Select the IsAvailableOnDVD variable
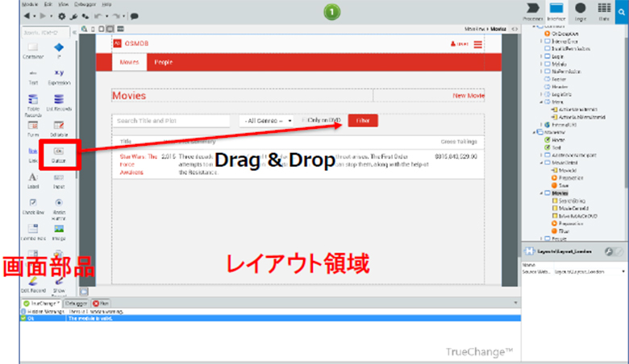Viewport: 629px width, 364px height. [577, 217]
